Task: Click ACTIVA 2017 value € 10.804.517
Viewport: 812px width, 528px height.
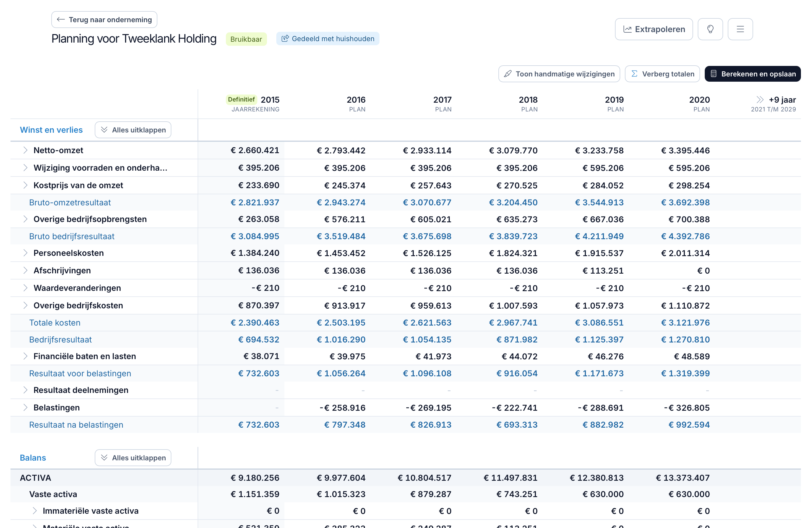Action: coord(424,478)
